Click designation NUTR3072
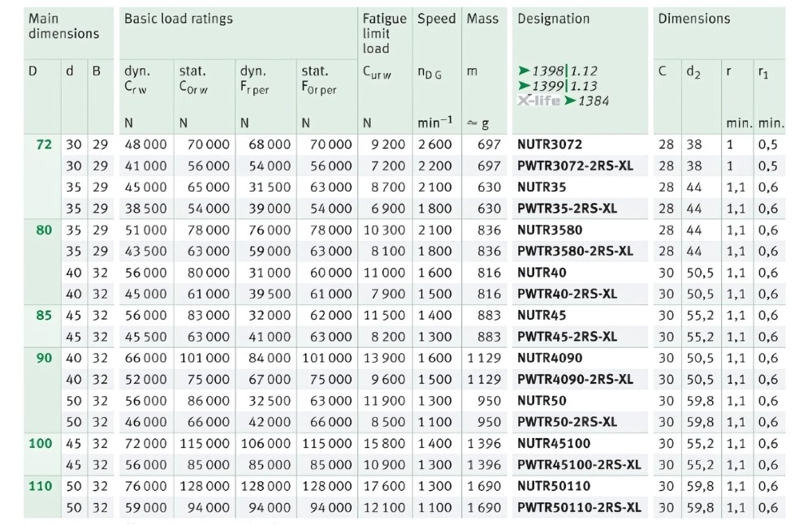This screenshot has height=525, width=812. (550, 144)
